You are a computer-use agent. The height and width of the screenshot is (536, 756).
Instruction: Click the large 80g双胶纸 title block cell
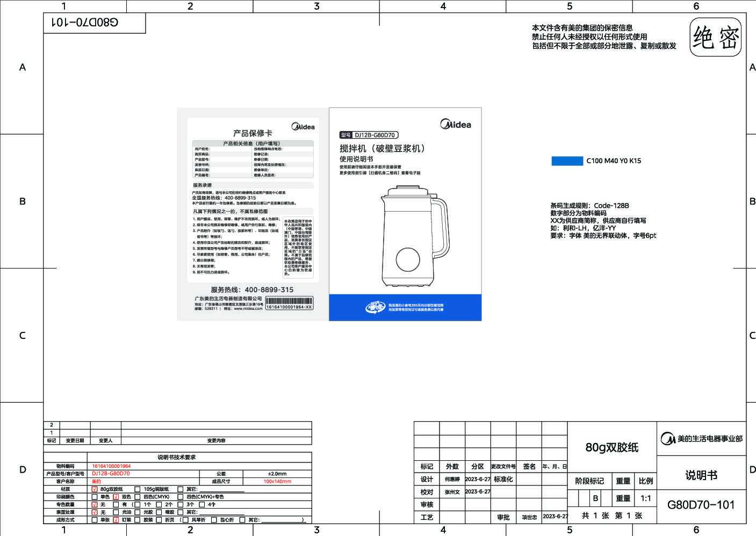612,447
